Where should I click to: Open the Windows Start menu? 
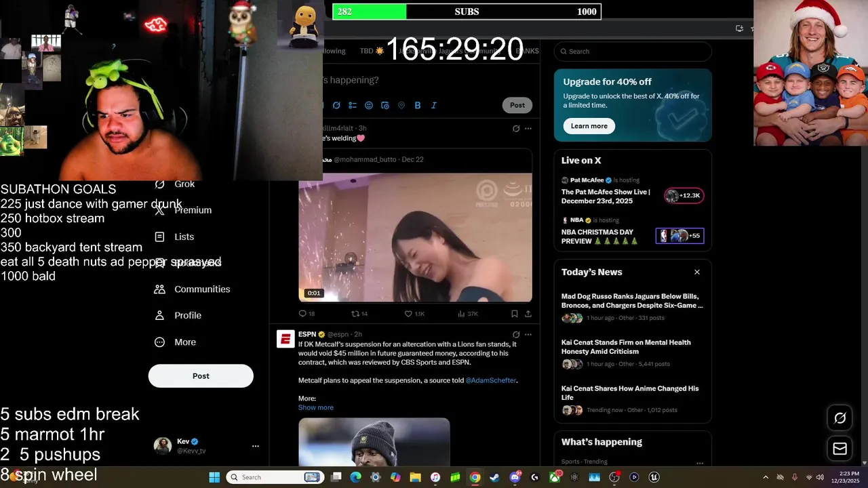coord(214,477)
